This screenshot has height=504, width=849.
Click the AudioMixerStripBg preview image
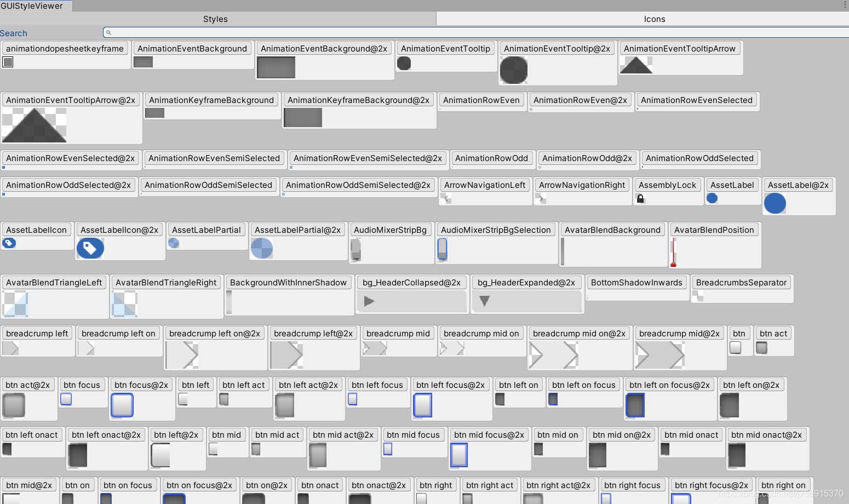355,249
